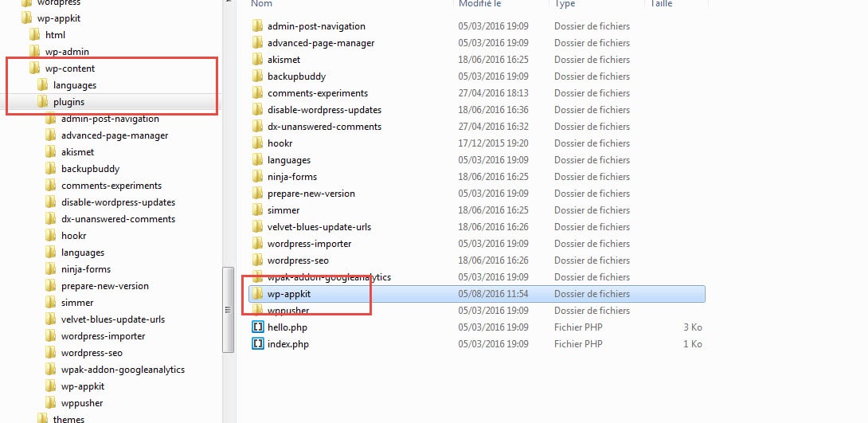
Task: Click the themes folder icon in tree
Action: [x=43, y=418]
